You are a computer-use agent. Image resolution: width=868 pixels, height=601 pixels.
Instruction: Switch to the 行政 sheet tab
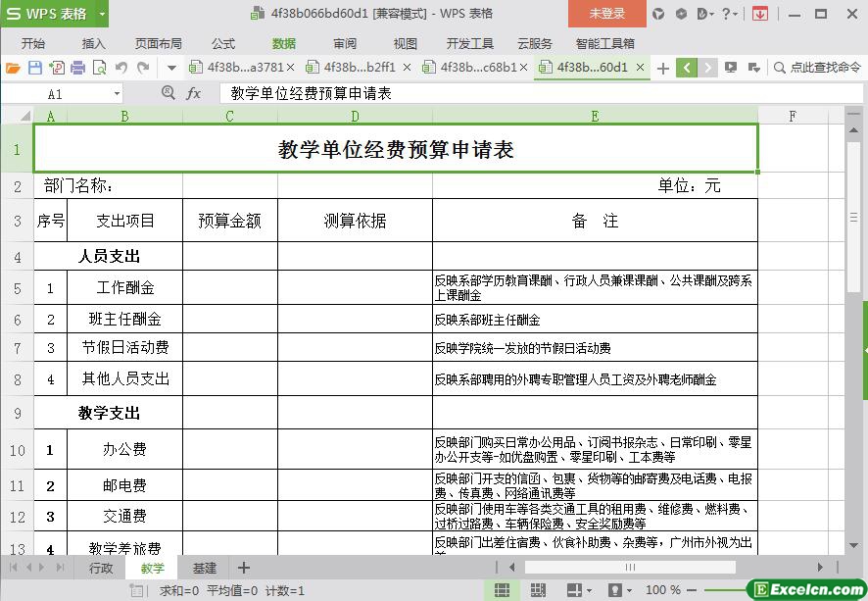point(101,568)
